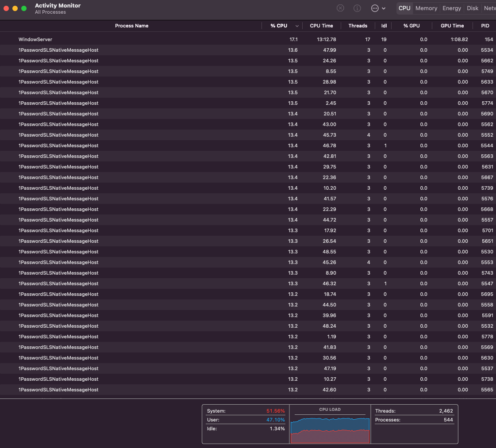This screenshot has height=448, width=496.
Task: Open the Disk tab
Action: [473, 8]
